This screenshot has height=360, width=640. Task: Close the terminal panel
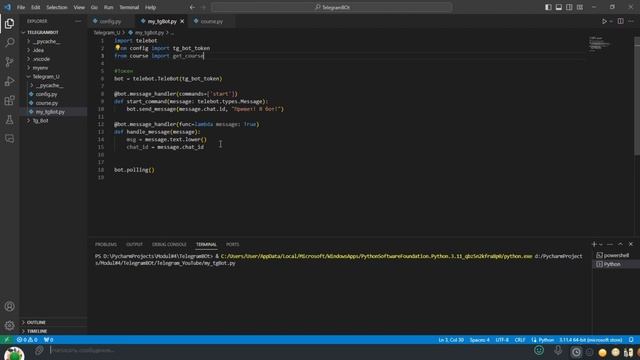(631, 244)
